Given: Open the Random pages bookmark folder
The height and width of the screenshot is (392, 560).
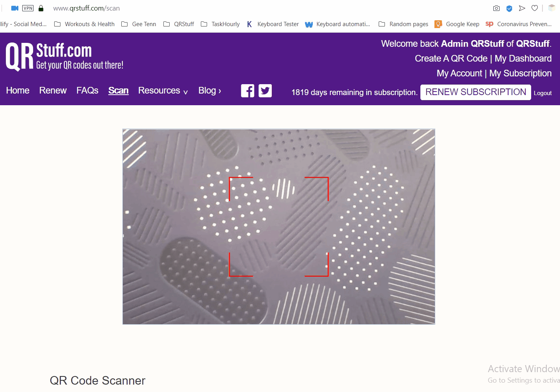Looking at the screenshot, I should (x=403, y=24).
